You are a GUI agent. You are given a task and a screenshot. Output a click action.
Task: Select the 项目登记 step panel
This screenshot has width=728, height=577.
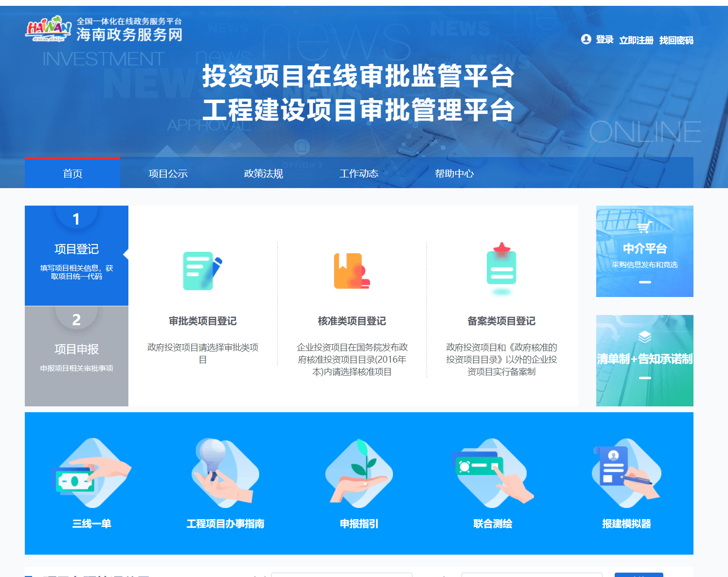(x=76, y=256)
